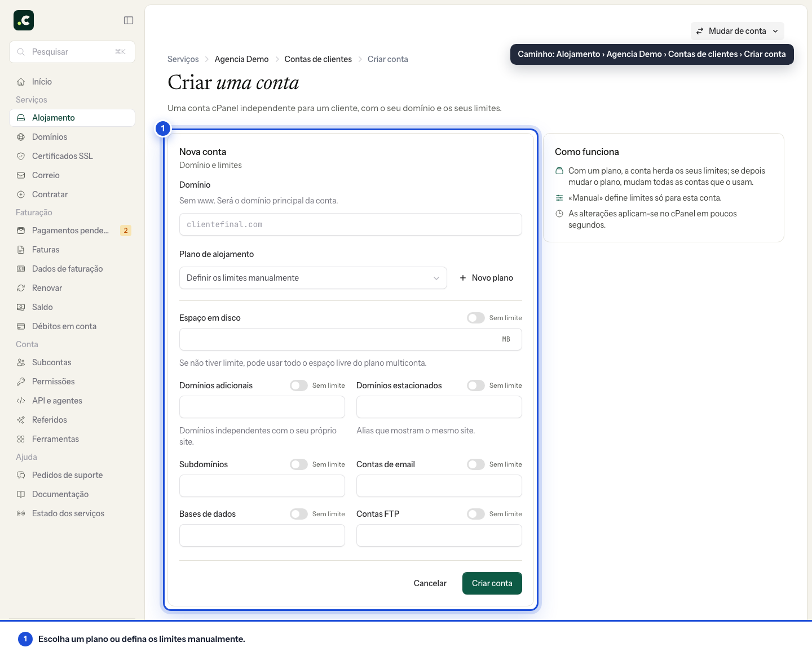Click the Domínios globe icon
The image size is (812, 656).
coord(21,137)
